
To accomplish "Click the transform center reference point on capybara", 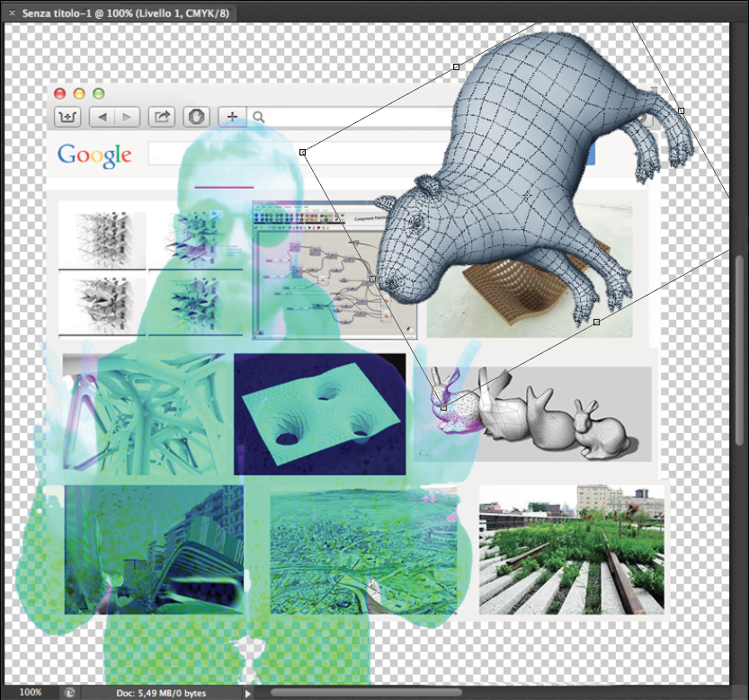I will (x=527, y=193).
